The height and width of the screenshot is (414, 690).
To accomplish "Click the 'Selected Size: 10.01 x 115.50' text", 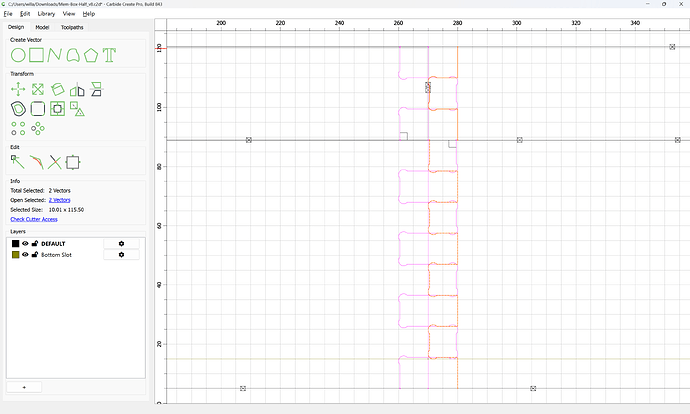I will 47,210.
